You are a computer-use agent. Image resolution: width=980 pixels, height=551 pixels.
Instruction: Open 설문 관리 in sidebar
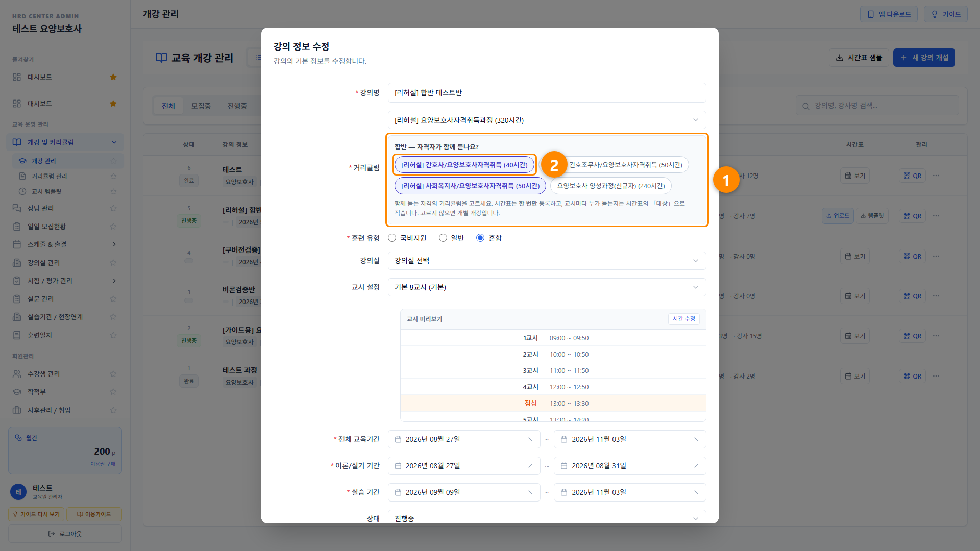(40, 299)
